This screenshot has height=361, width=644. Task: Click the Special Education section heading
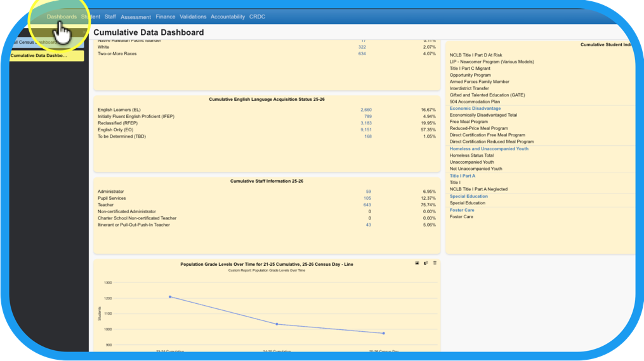click(469, 196)
